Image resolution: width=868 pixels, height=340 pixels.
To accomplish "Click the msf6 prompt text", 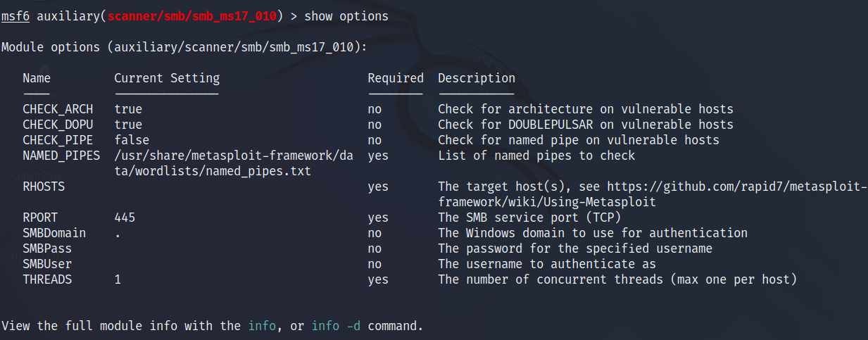I will tap(15, 16).
